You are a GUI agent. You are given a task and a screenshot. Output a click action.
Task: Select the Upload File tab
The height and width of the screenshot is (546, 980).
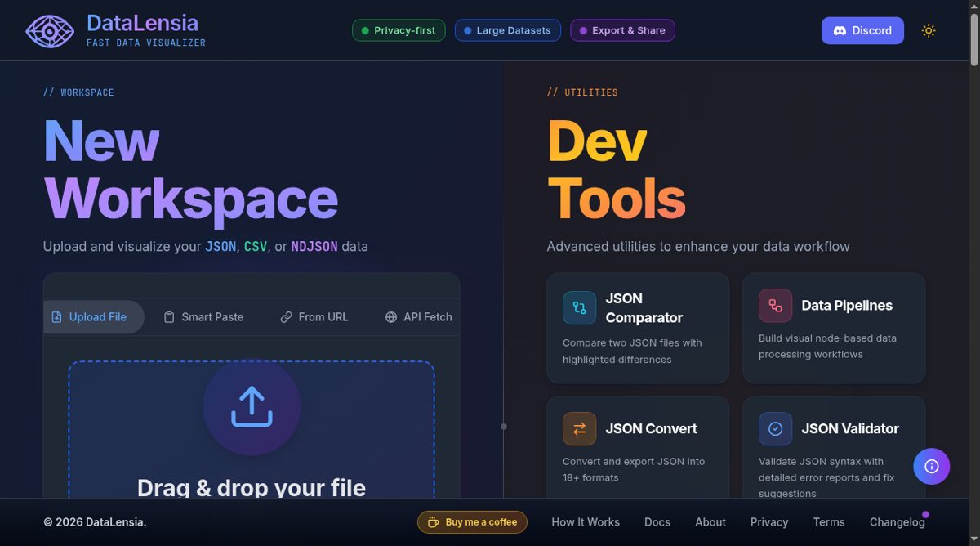[x=93, y=317]
